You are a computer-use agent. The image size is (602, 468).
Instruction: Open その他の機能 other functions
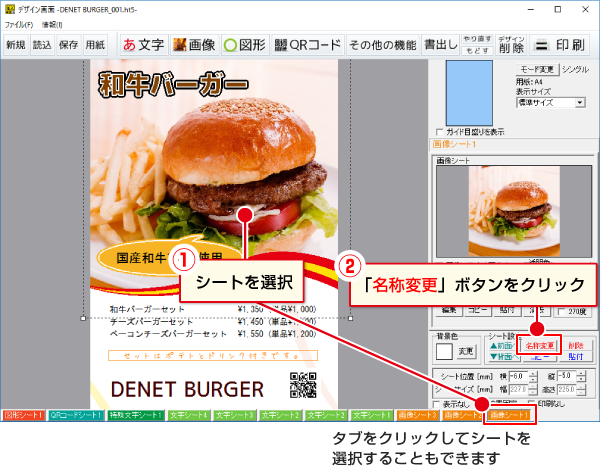click(x=383, y=45)
